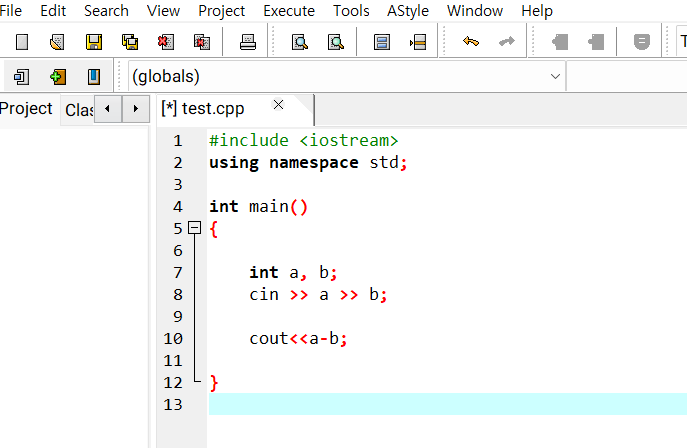Click the New file icon
Viewport: 687px width, 448px height.
click(x=22, y=42)
